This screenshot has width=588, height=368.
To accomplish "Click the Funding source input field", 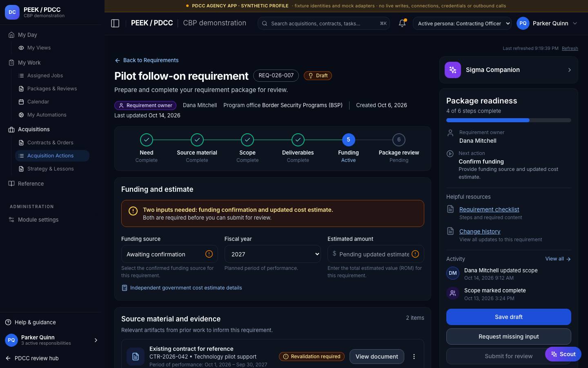I will 169,254.
